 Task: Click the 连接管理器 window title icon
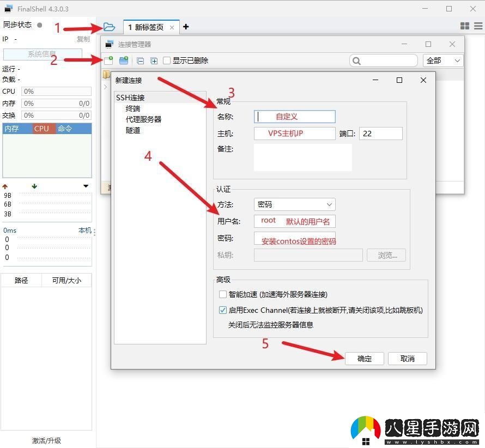(x=109, y=44)
